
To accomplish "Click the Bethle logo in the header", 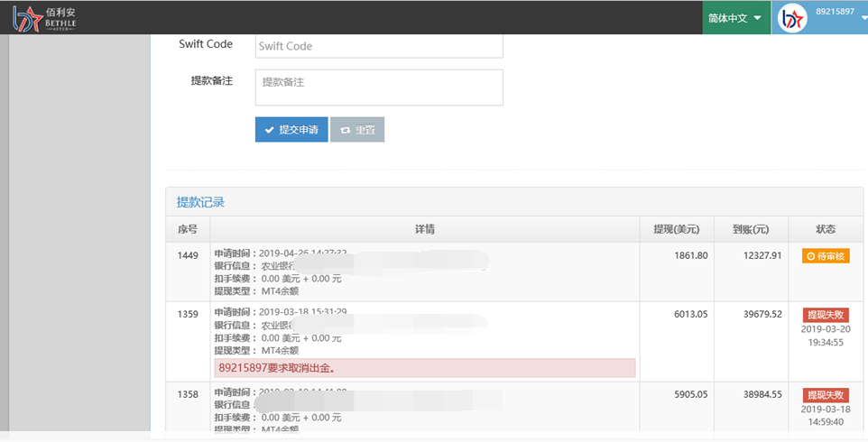I will coord(45,17).
